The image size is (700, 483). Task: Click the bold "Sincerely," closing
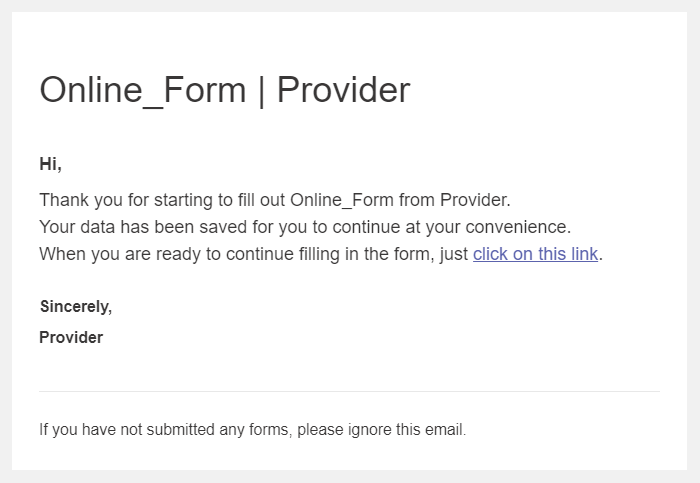coord(75,306)
